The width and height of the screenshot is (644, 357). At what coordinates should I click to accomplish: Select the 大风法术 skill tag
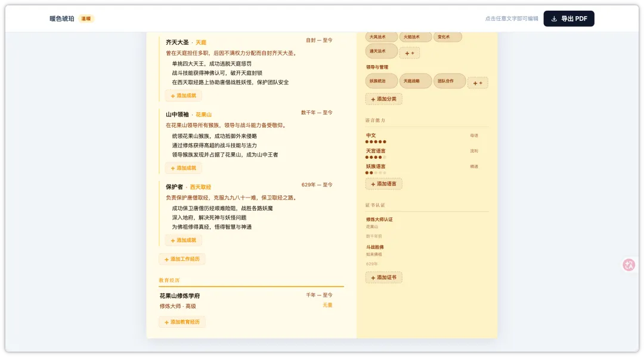(x=381, y=37)
